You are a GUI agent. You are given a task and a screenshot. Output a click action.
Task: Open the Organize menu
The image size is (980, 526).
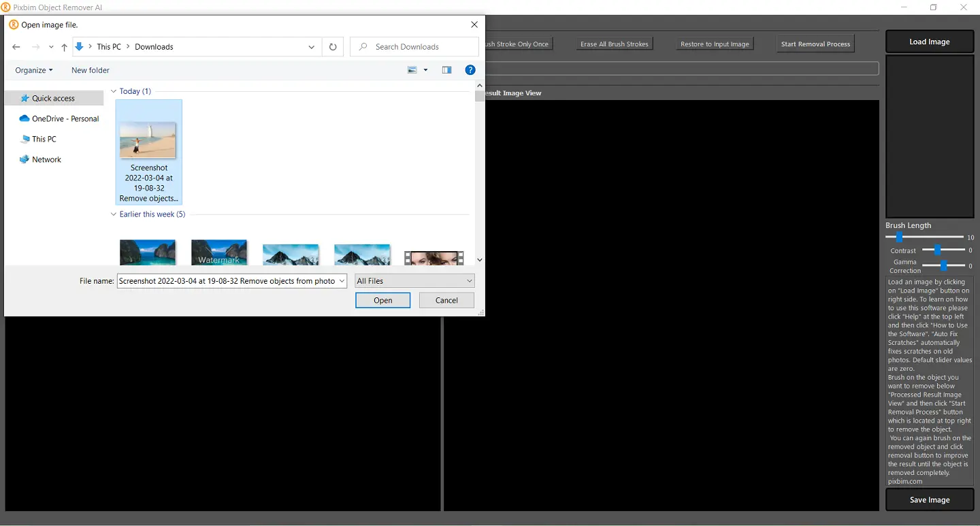point(34,70)
